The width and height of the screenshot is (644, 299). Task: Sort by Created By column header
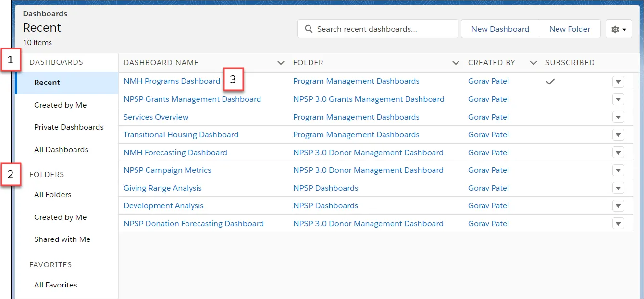click(492, 63)
